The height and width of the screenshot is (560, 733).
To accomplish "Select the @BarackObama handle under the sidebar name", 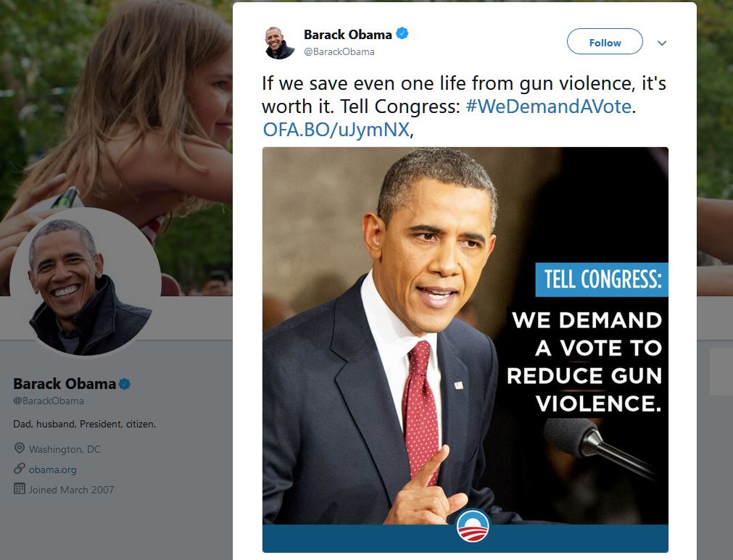I will 49,401.
